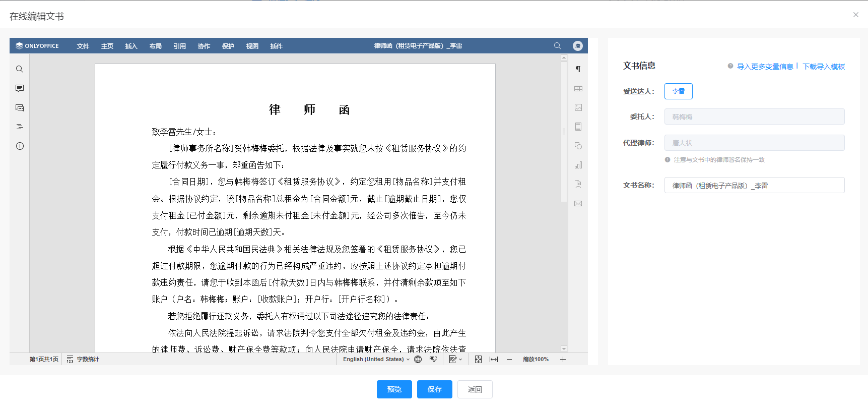Open the about info icon in left sidebar
This screenshot has width=868, height=408.
tap(20, 146)
